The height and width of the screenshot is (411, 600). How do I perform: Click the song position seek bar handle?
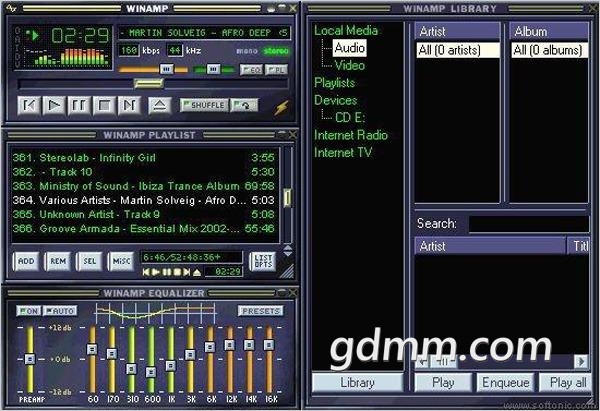[x=149, y=83]
